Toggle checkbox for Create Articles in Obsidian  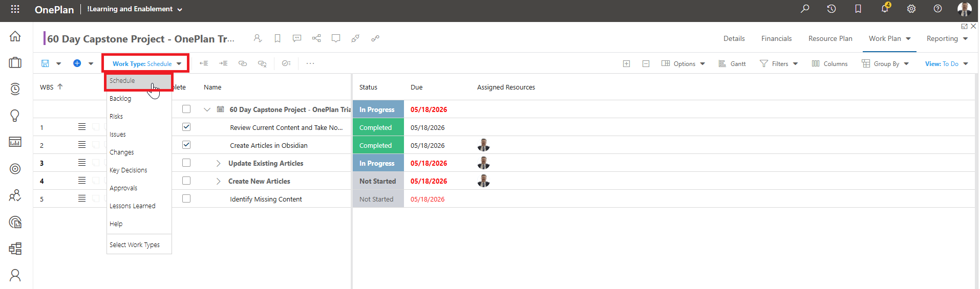pyautogui.click(x=186, y=145)
